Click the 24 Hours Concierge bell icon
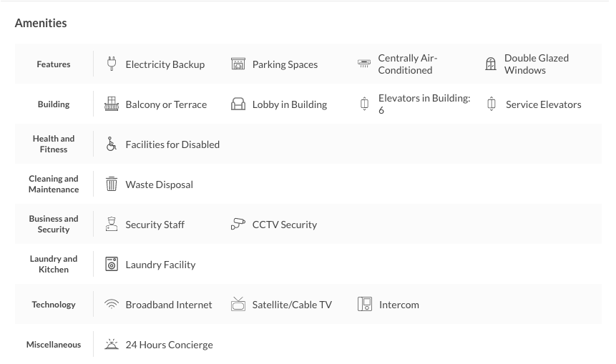 tap(111, 345)
